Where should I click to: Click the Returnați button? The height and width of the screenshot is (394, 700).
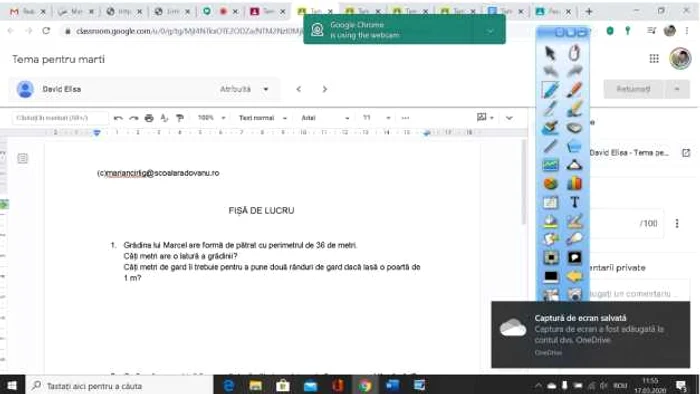(x=633, y=89)
